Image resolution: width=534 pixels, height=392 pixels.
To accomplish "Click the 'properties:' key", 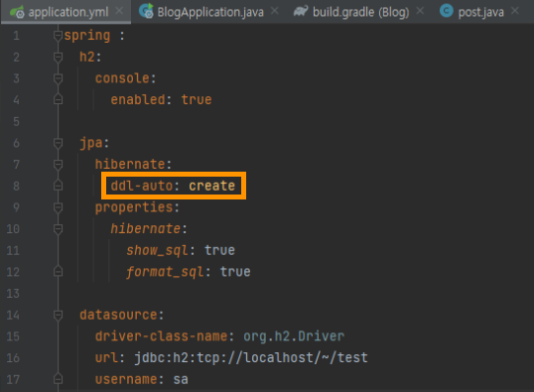I will click(x=137, y=207).
